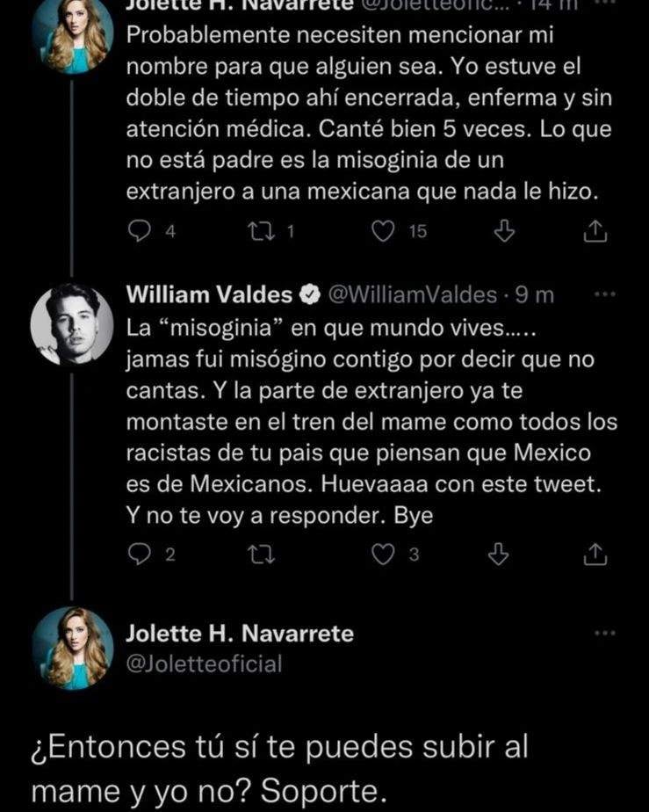The width and height of the screenshot is (649, 812).
Task: Open Jolette's avatar on the bottom tweet
Action: (x=72, y=648)
